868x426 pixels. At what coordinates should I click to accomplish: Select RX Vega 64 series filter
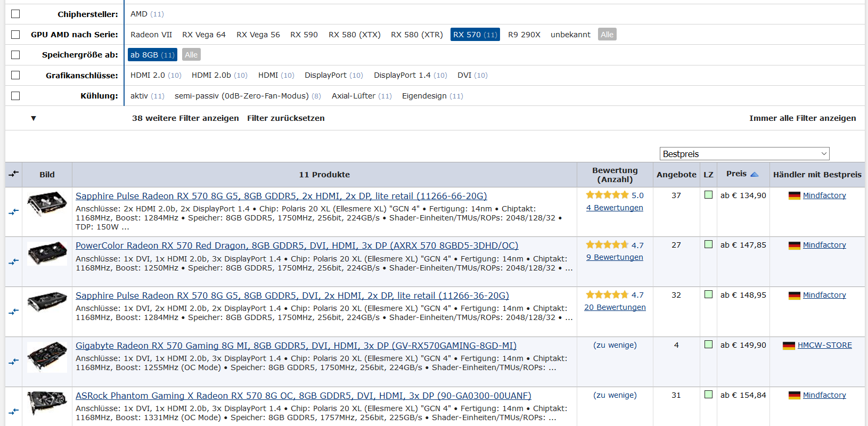click(x=204, y=35)
